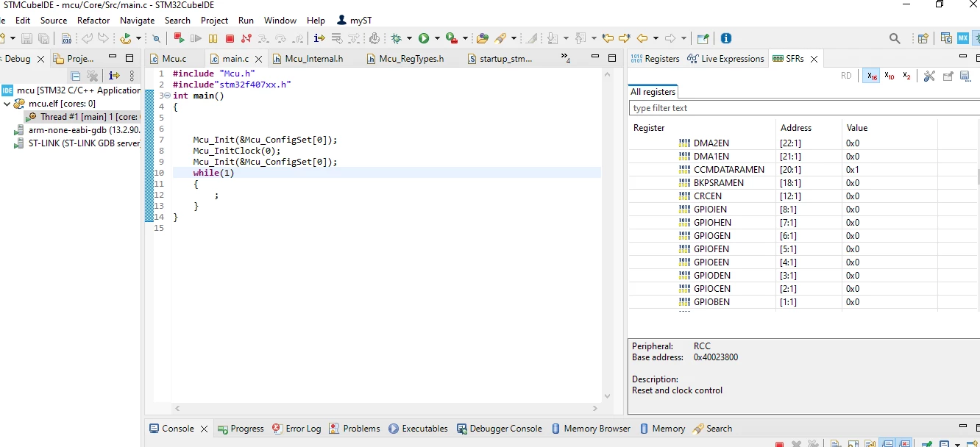Click the Save toolbar icon
Image resolution: width=980 pixels, height=447 pixels.
click(x=26, y=38)
